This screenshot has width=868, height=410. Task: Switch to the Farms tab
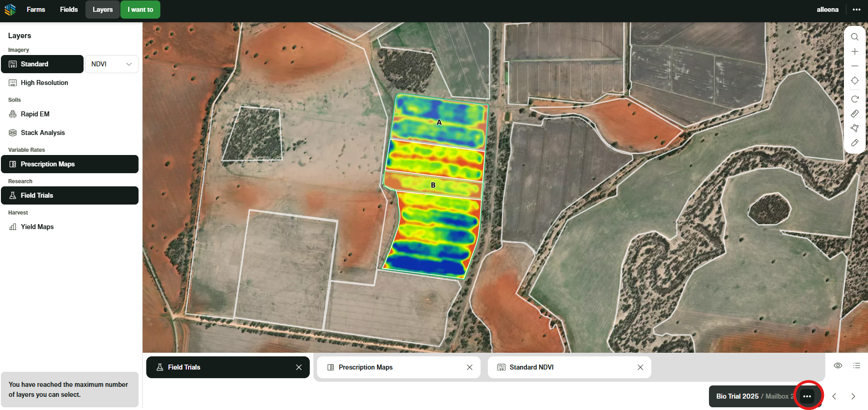pyautogui.click(x=36, y=10)
